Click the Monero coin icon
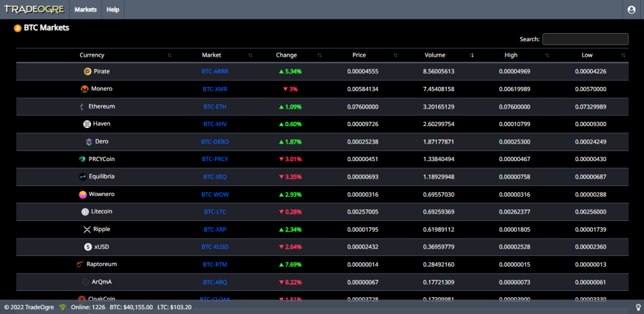The image size is (644, 314). (x=85, y=89)
